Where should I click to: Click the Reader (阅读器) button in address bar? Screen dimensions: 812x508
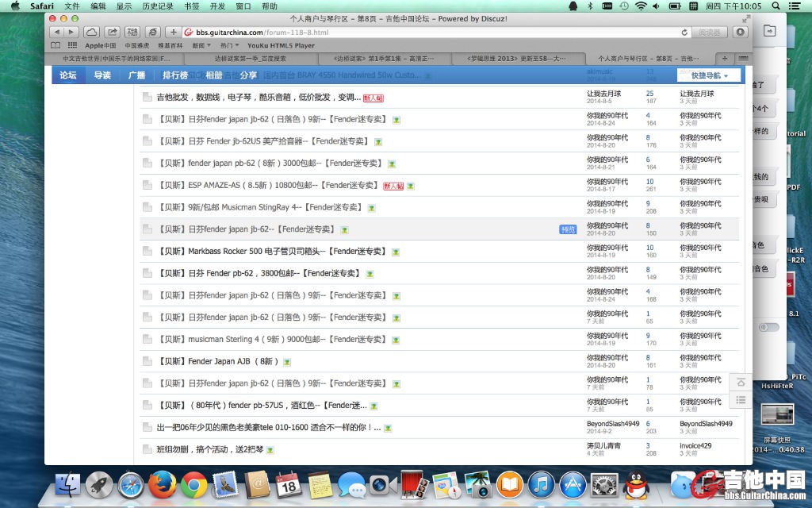[x=710, y=33]
